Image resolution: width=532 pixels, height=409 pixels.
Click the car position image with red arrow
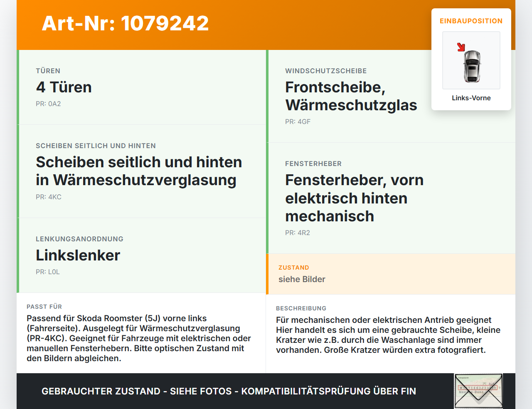471,60
